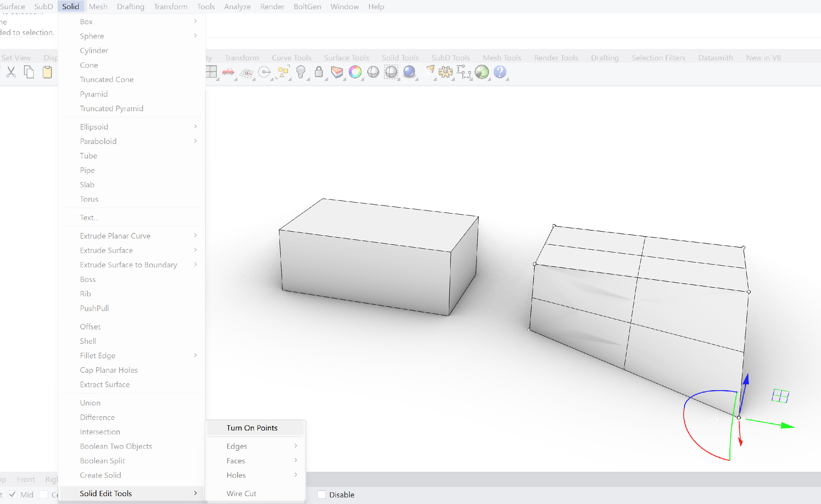Click the Copy to clipboard icon
This screenshot has height=504, width=821.
29,72
